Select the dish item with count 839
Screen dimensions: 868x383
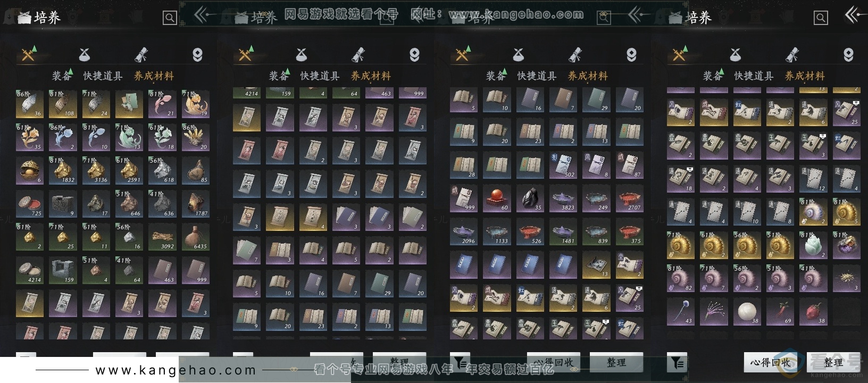click(x=596, y=231)
